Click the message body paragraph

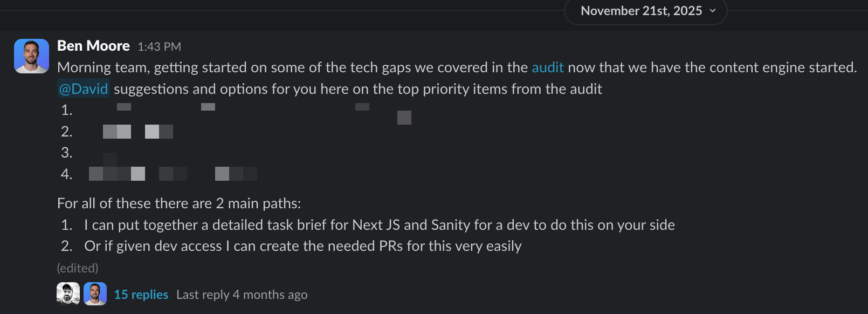[x=323, y=67]
